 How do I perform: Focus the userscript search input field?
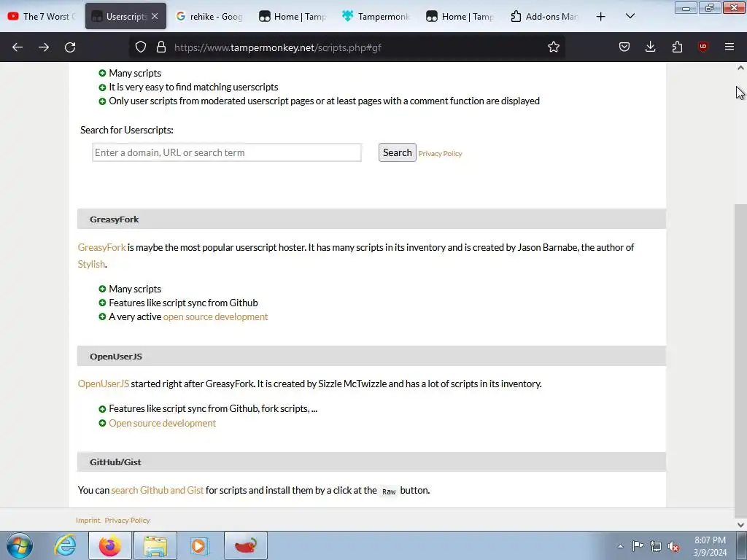click(227, 152)
